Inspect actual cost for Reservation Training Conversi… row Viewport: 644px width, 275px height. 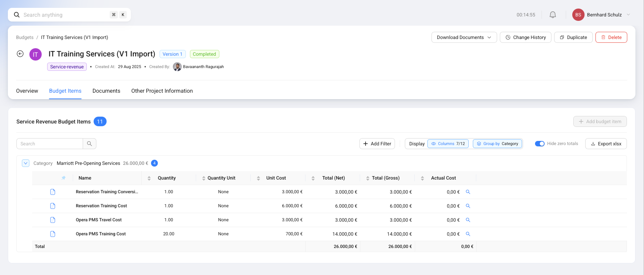[468, 192]
